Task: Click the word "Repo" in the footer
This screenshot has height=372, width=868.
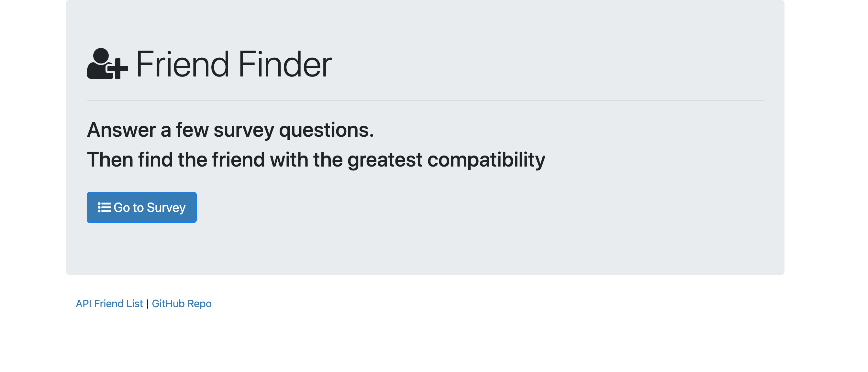Action: (x=199, y=304)
